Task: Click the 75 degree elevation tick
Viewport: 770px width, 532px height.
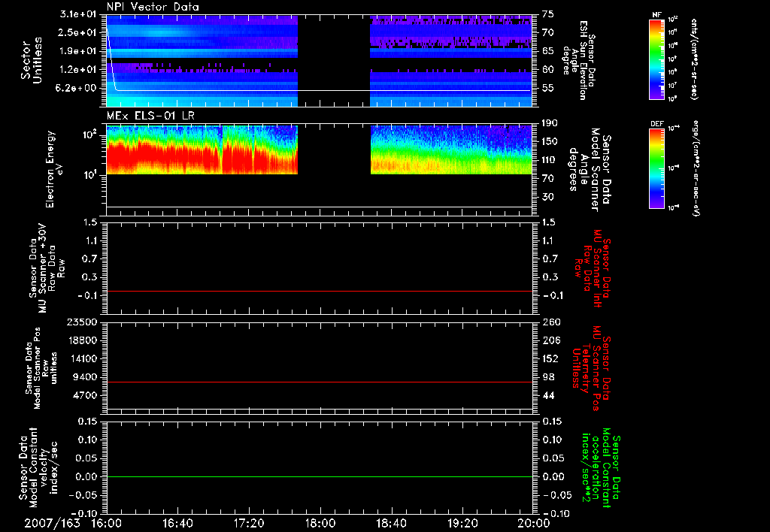Action: click(548, 14)
